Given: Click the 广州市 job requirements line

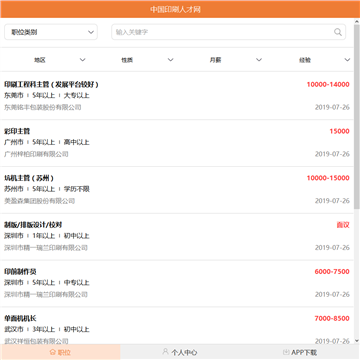Looking at the screenshot, I should click(47, 142).
